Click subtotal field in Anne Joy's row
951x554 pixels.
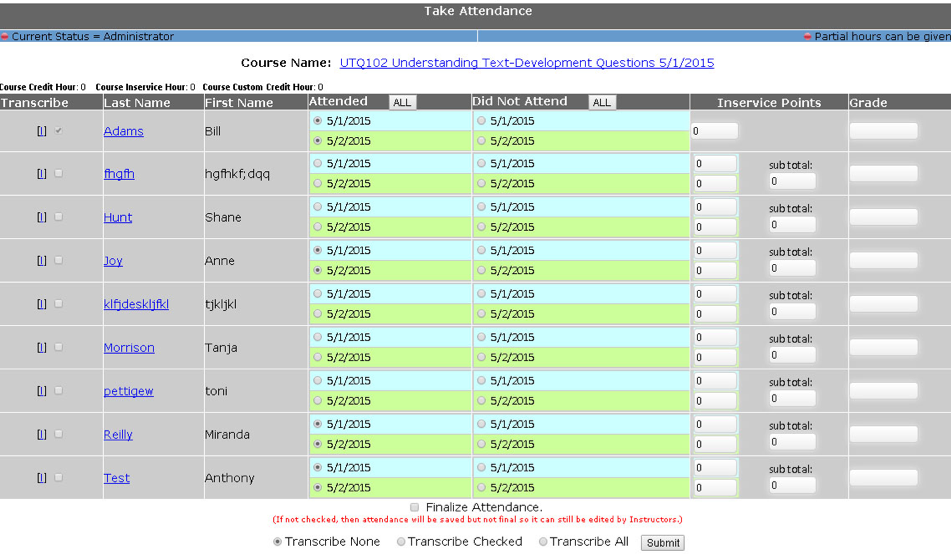[x=791, y=268]
